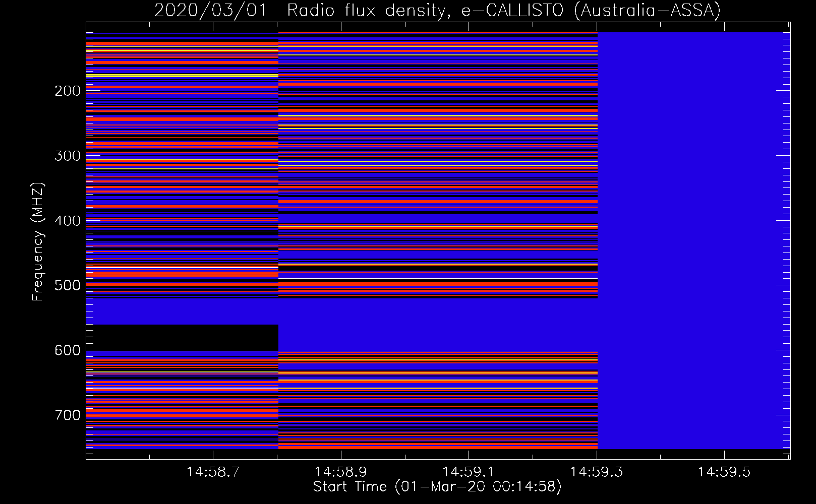Click the "Frequency (MHZ)" axis label
The image size is (816, 504).
[38, 241]
